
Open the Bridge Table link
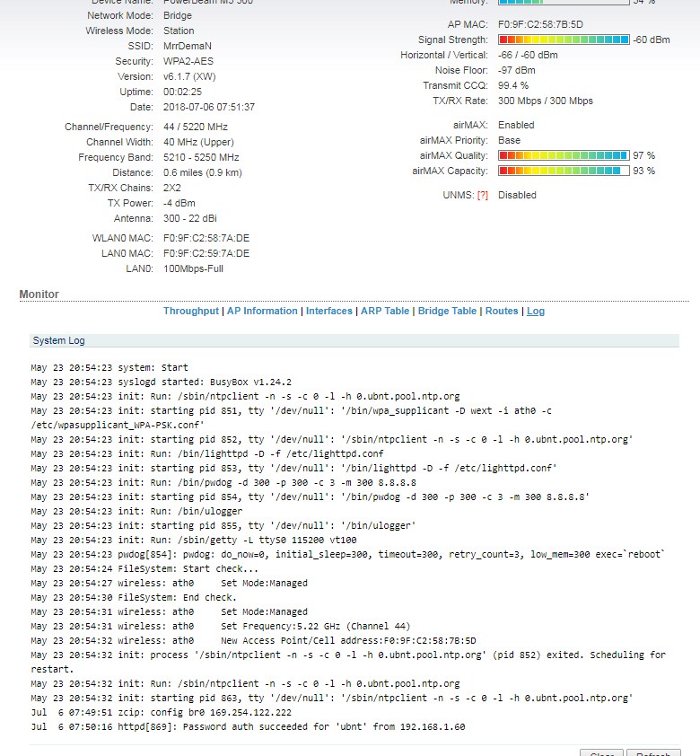pyautogui.click(x=447, y=311)
